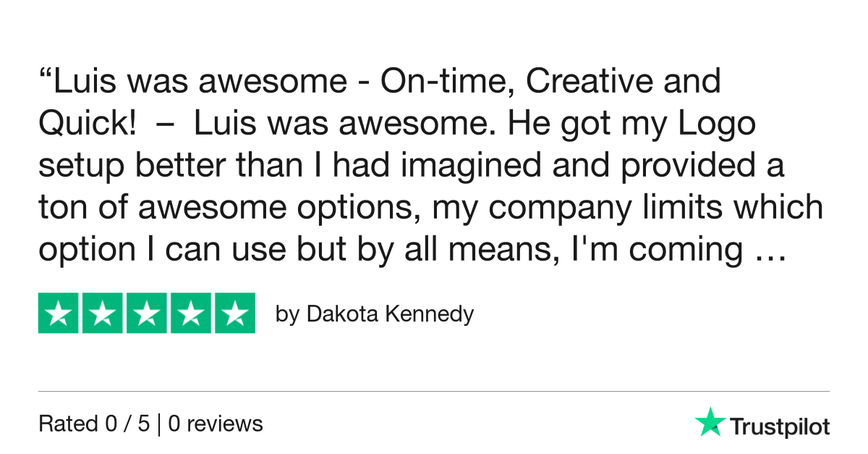
Task: Click the fifth green rating star
Action: 234,314
